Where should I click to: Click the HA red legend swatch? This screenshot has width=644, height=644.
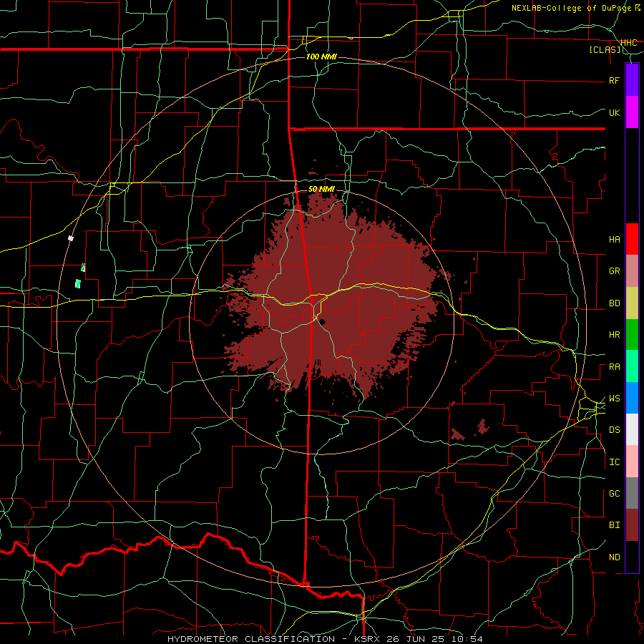coord(632,239)
